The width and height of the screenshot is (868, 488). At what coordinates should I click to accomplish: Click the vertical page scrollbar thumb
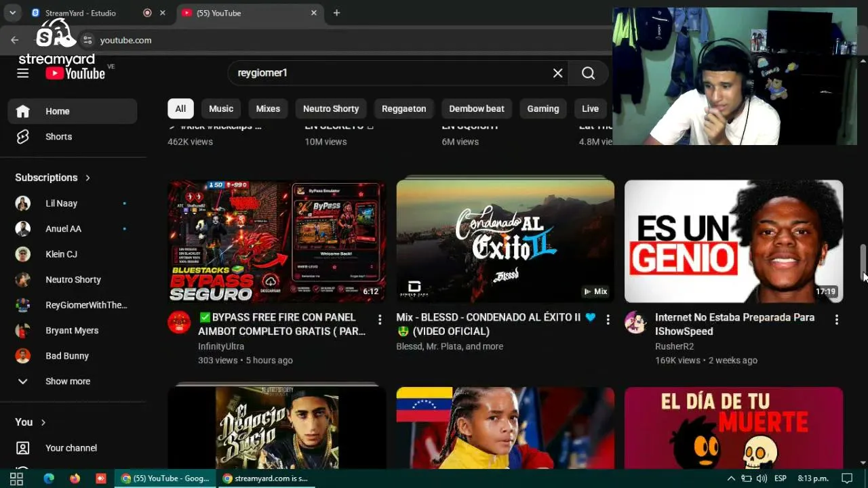(863, 262)
